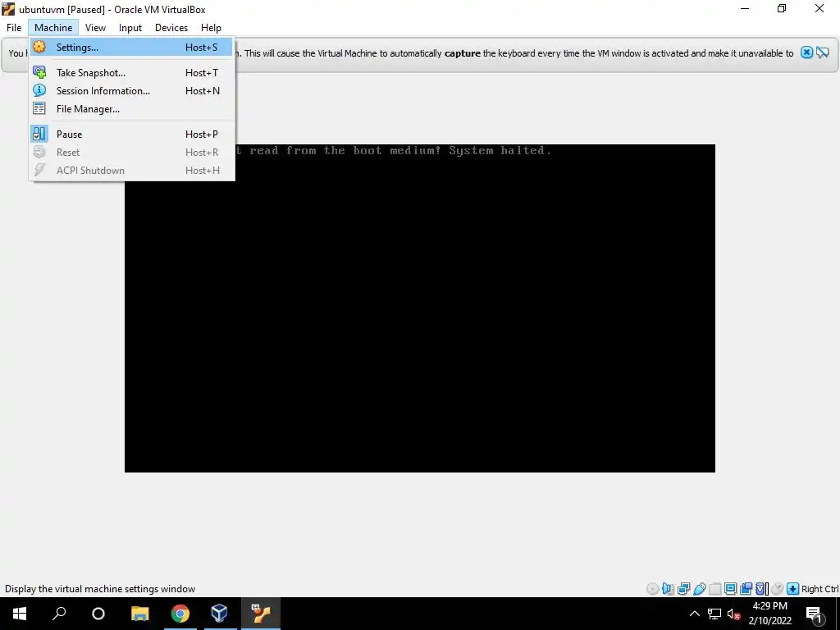Click the optical disk status bar icon
Screen dimensions: 840x630
pos(652,589)
